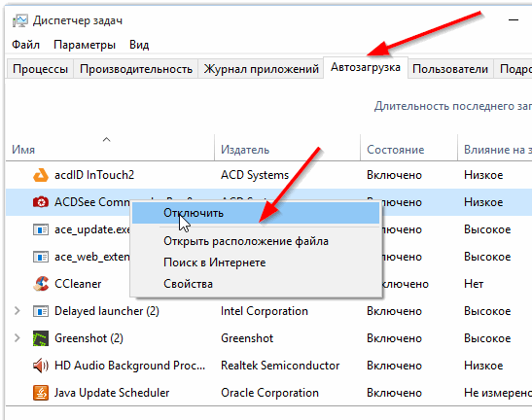The width and height of the screenshot is (532, 420).
Task: Open the Параметры menu
Action: click(x=85, y=45)
